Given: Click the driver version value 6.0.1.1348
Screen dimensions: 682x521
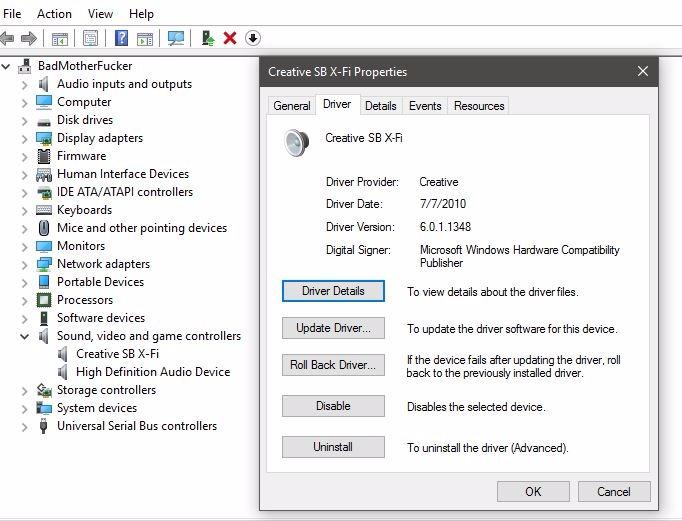Looking at the screenshot, I should coord(445,227).
